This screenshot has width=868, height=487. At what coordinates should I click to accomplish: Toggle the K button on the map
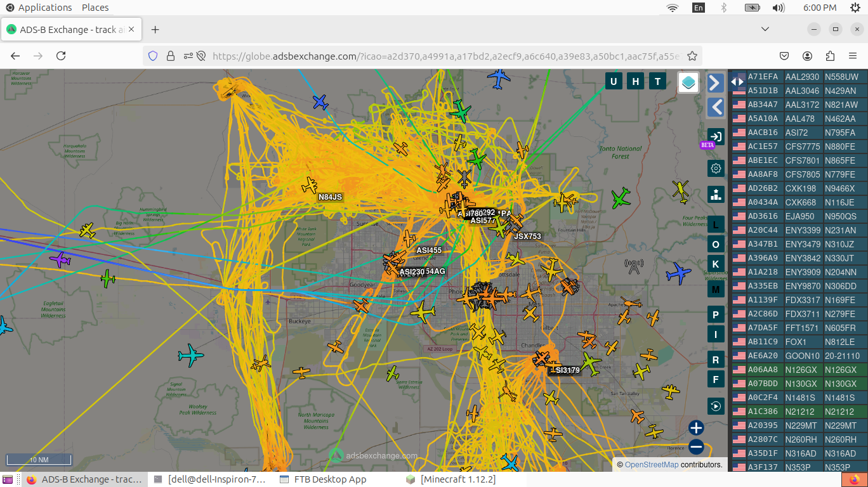pos(716,264)
